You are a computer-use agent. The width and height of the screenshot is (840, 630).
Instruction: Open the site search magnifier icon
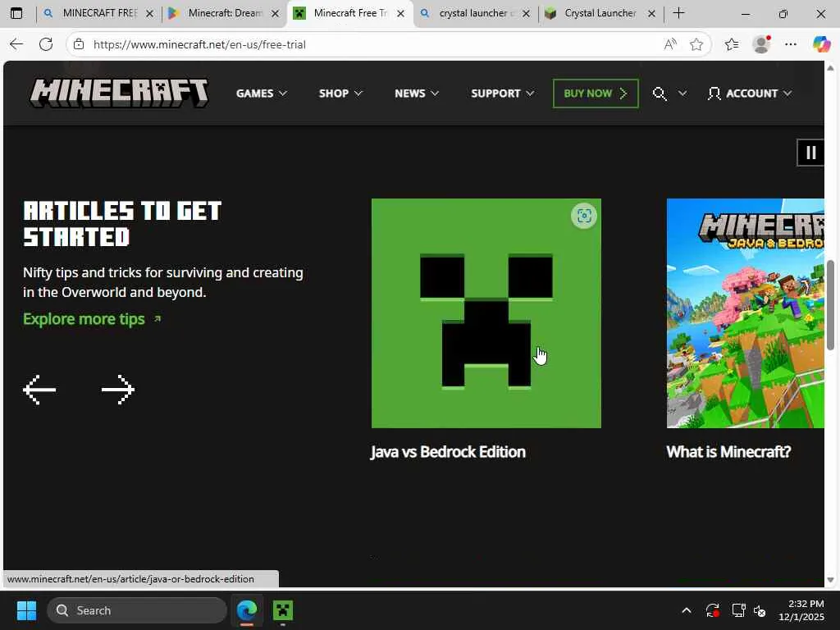coord(660,94)
